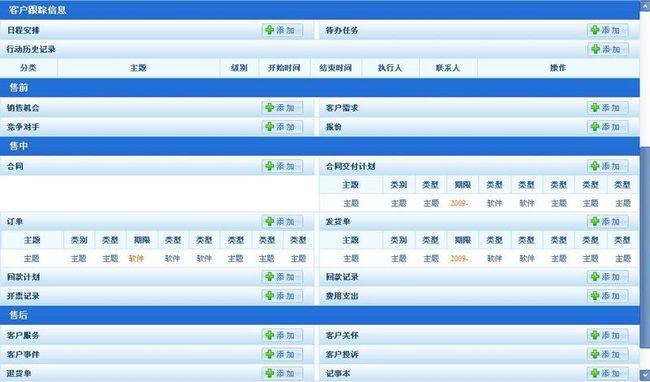This screenshot has height=382, width=650.
Task: Click the 主题 header in 订单 table
Action: click(32, 240)
